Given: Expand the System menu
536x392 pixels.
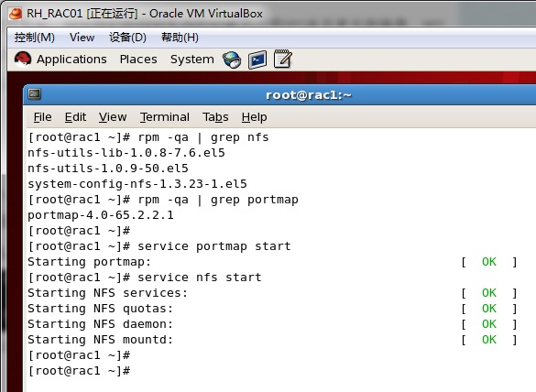Looking at the screenshot, I should coord(192,60).
